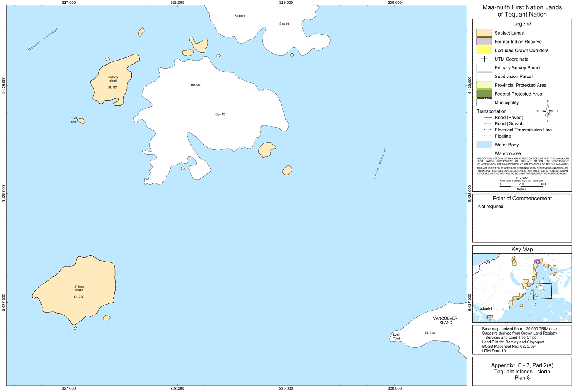
Task: Click the Former Indian Reserve swatch
Action: point(484,42)
